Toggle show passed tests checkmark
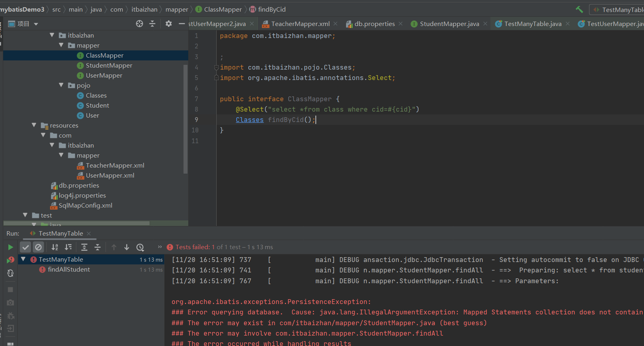The image size is (644, 346). tap(26, 247)
